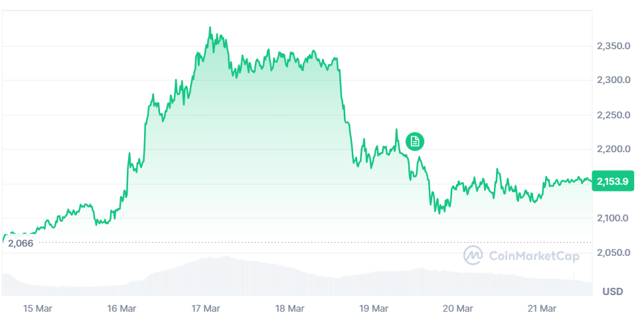
Task: Click the 2,350.0 price axis label
Action: click(x=613, y=47)
